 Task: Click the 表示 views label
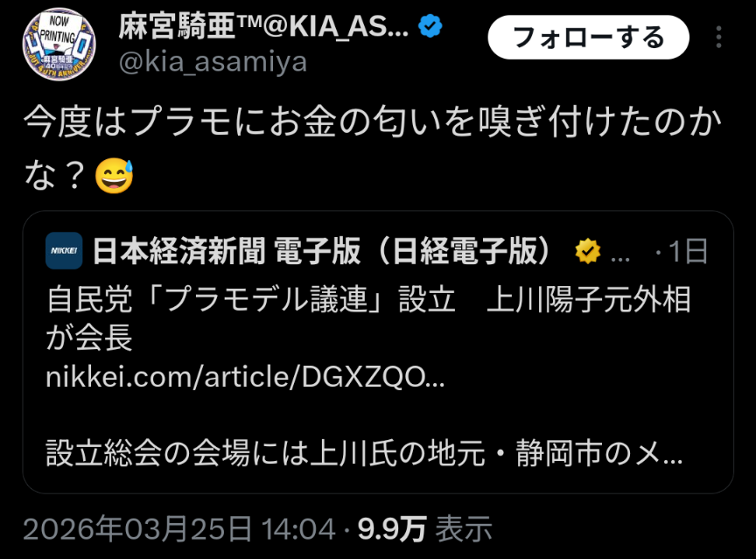pos(464,528)
